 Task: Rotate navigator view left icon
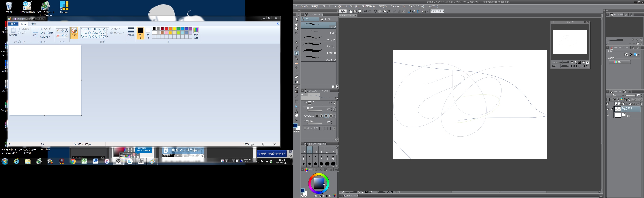pos(572,66)
